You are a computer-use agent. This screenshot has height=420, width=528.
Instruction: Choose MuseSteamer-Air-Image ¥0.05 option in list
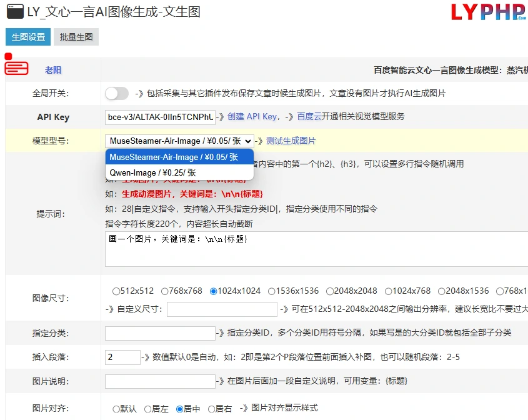[x=179, y=157]
